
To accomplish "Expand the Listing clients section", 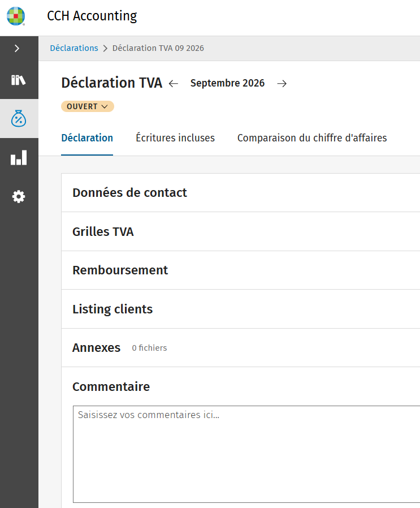I will pos(241,309).
